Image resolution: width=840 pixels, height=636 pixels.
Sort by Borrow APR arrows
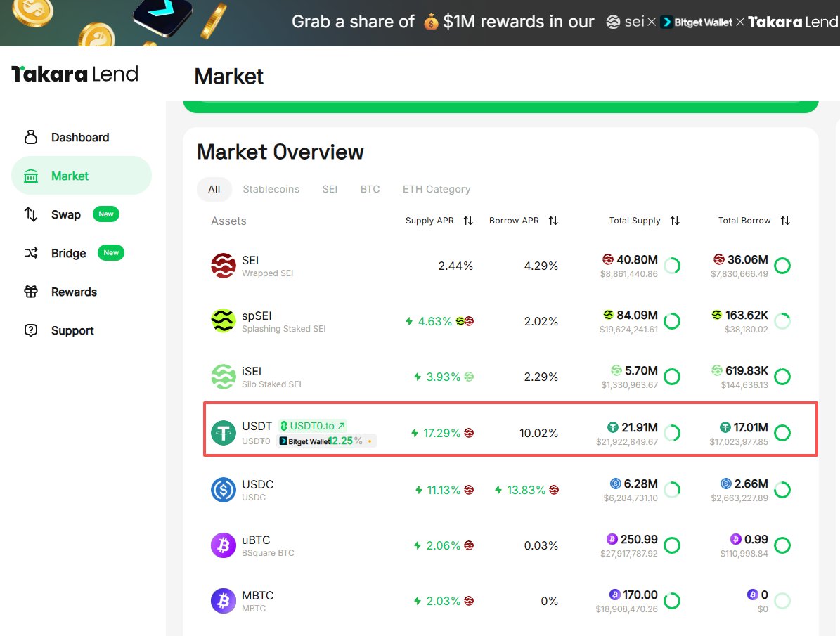click(x=553, y=221)
